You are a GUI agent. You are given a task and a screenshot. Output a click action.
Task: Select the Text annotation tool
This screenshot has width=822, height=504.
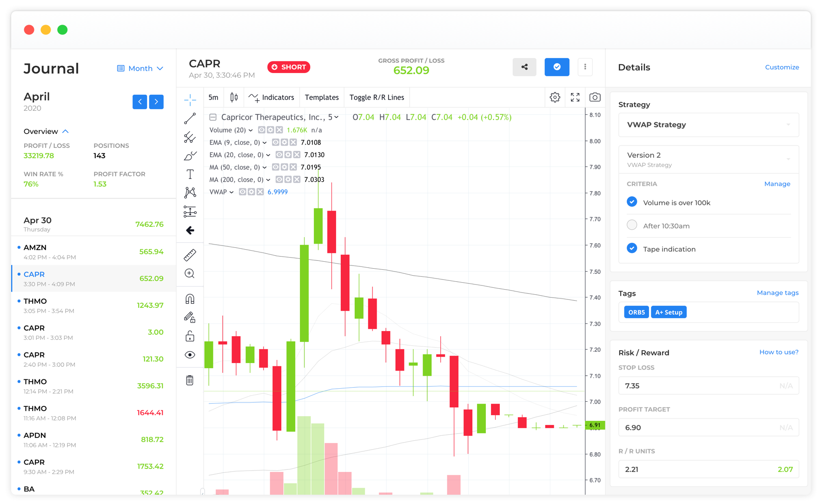pos(190,174)
